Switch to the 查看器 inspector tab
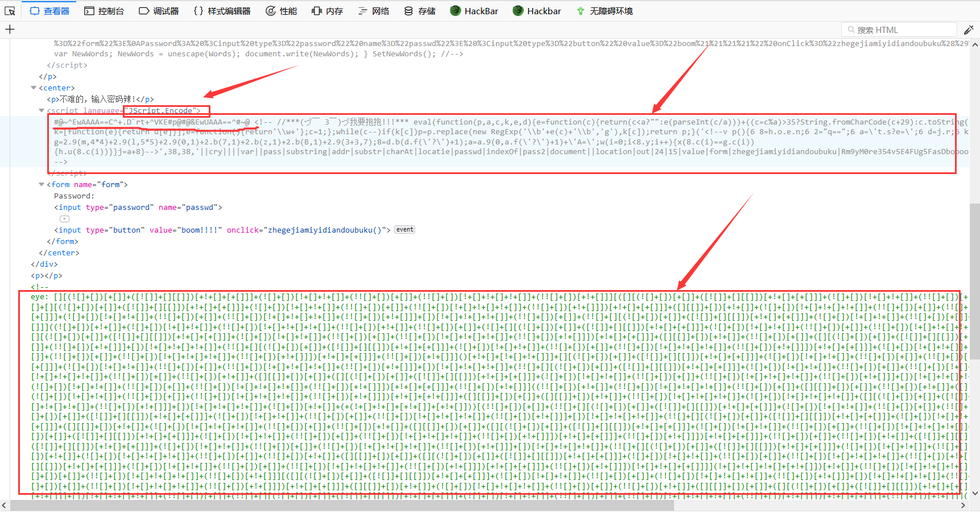Viewport: 980px width, 513px height. (49, 11)
